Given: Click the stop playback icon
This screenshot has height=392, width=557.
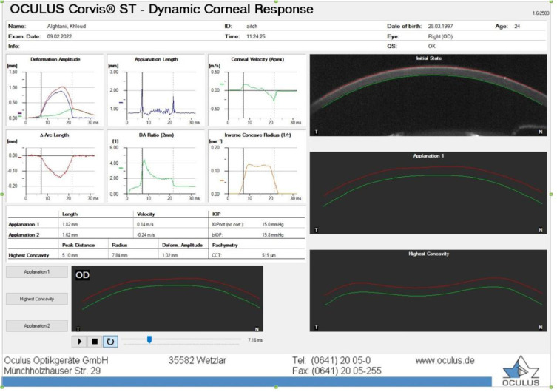Looking at the screenshot, I should pyautogui.click(x=95, y=342).
